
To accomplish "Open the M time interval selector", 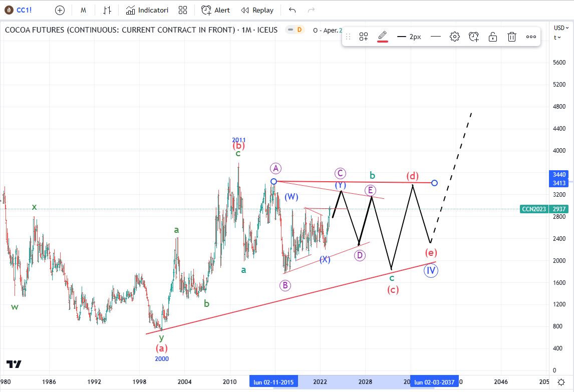I will coord(84,10).
